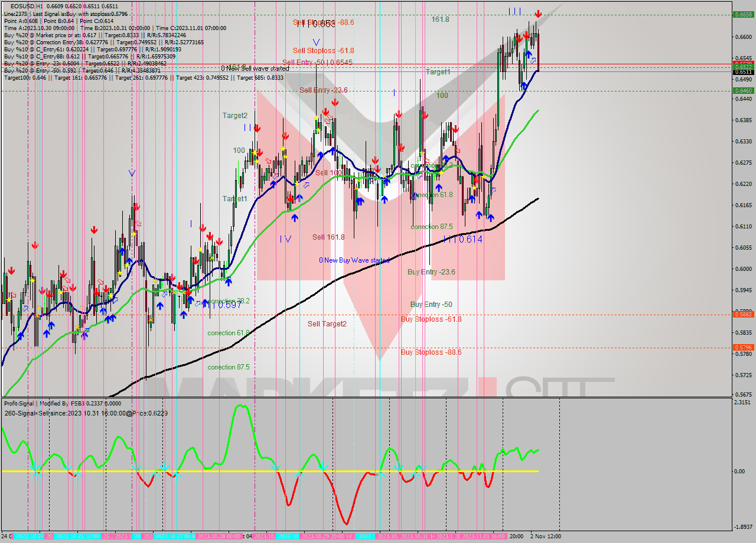The height and width of the screenshot is (543, 756).
Task: Click the green '161.8' label at chart top
Action: click(x=440, y=19)
